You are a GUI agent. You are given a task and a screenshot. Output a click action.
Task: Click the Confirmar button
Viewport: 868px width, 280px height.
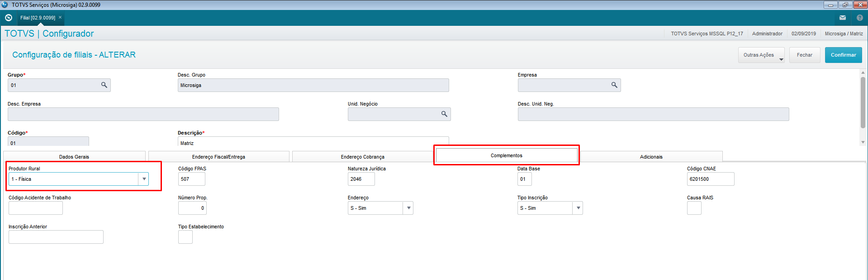coord(843,55)
